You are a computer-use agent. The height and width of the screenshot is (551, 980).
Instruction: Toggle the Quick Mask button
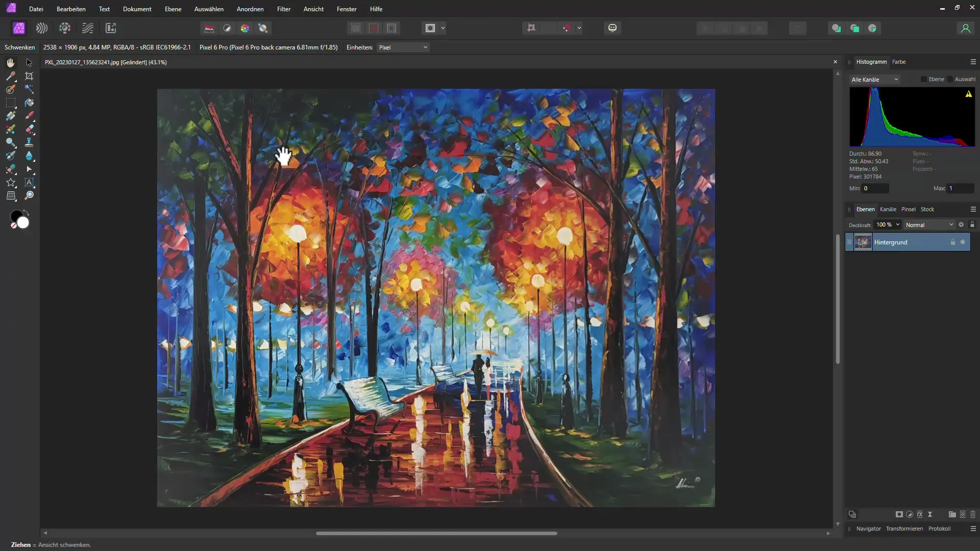tap(430, 28)
